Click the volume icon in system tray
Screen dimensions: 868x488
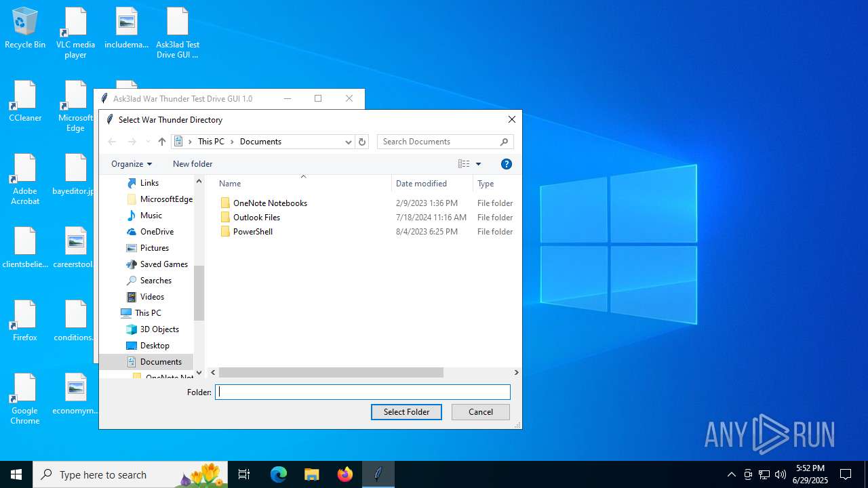click(781, 474)
